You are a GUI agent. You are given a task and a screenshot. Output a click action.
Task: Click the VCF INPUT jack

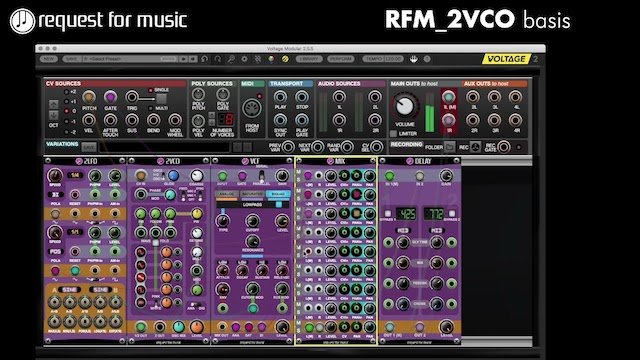pos(222,176)
